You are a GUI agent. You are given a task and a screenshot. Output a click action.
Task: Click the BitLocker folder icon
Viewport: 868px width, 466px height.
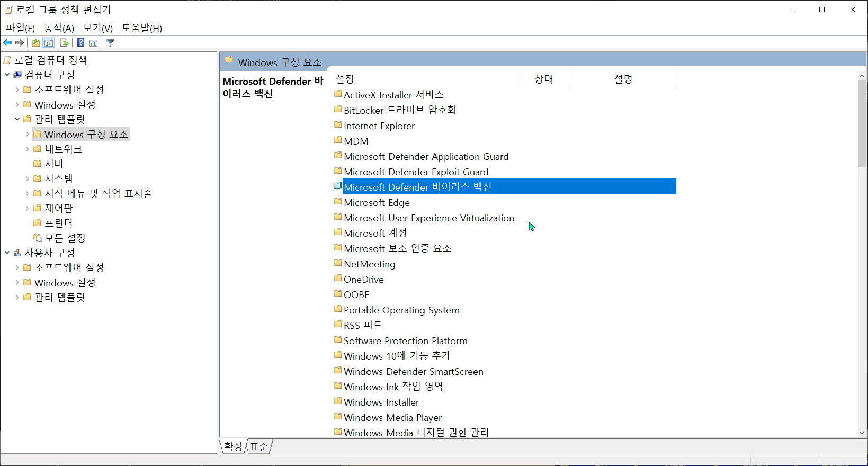(338, 110)
